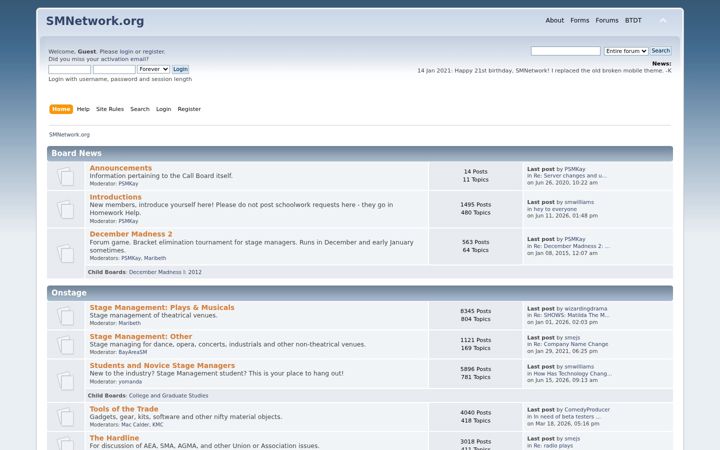Viewport: 720px width, 450px height.
Task: Click the Announcements board folder icon
Action: [66, 176]
